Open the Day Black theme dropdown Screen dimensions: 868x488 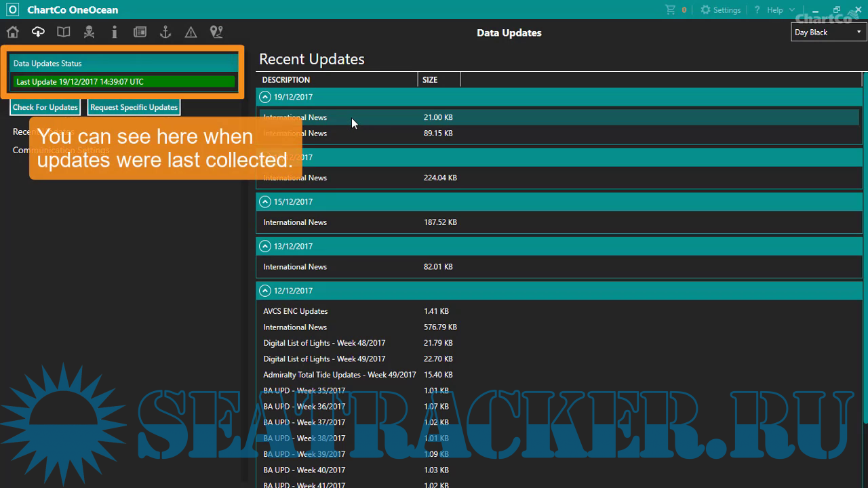coord(828,33)
